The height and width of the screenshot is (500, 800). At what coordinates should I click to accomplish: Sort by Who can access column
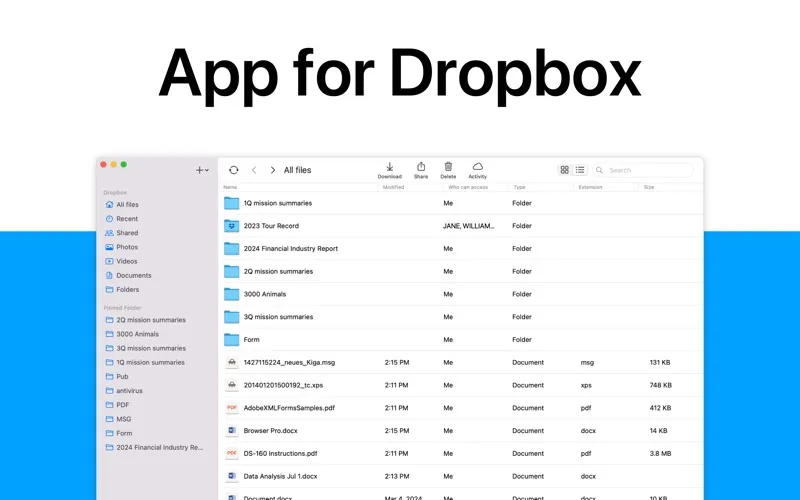[468, 187]
